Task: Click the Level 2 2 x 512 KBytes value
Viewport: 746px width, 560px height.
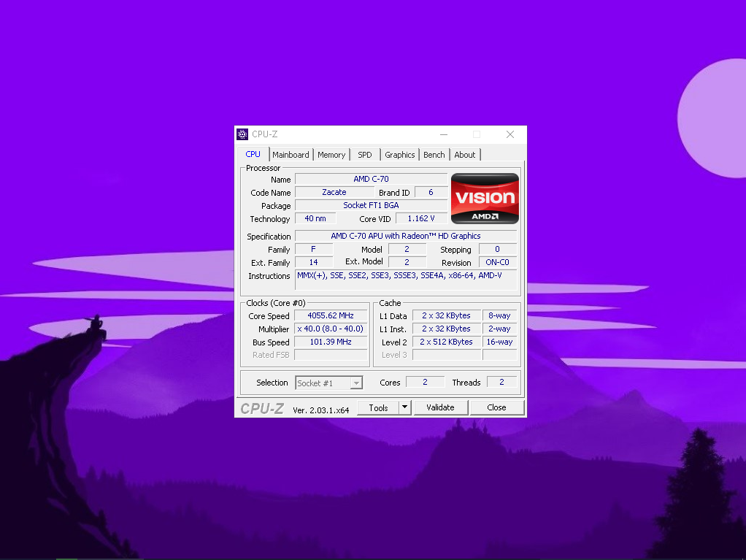Action: pos(446,342)
